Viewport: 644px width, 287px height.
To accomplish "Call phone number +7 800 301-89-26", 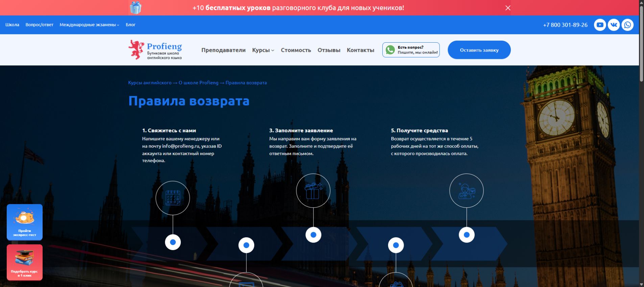I will tap(565, 25).
